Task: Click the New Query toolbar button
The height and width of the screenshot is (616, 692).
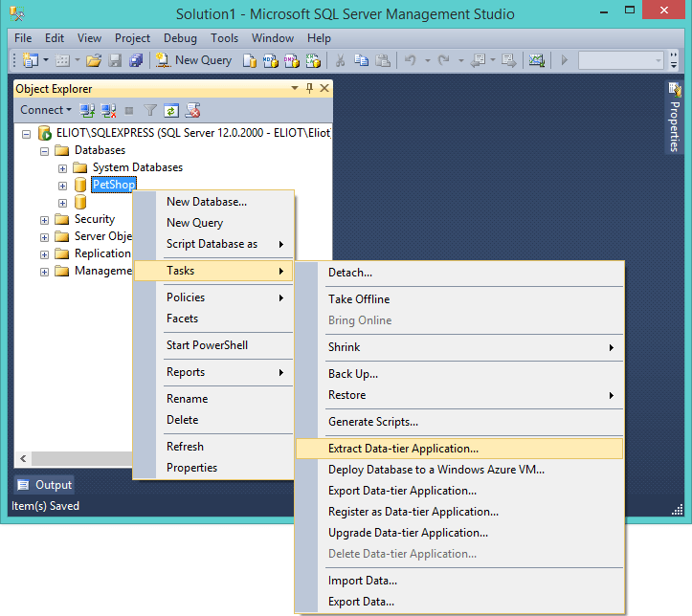Action: coord(193,60)
